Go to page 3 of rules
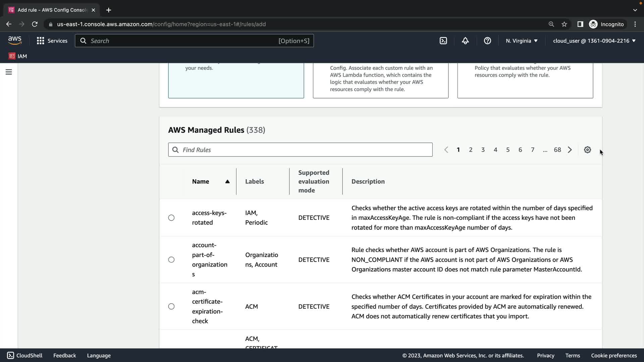This screenshot has width=644, height=362. (483, 150)
